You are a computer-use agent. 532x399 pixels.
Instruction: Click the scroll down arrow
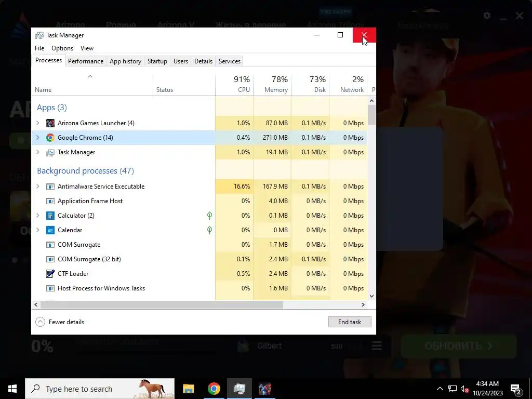pos(371,296)
